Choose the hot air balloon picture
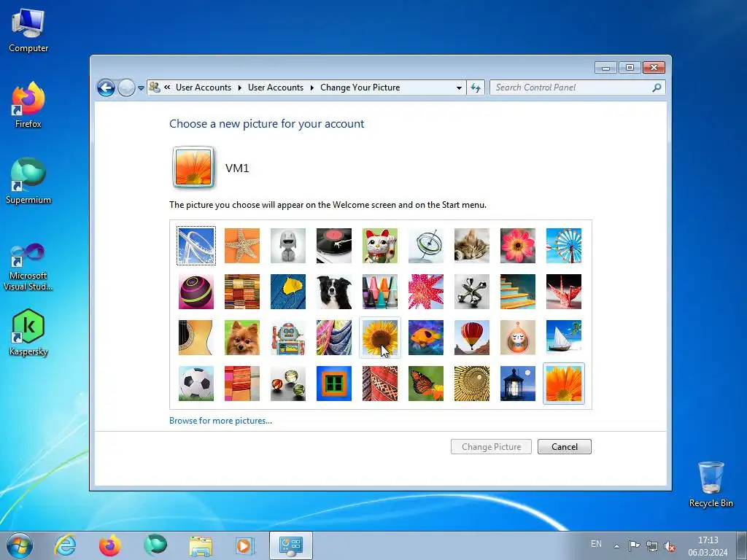Screen dimensions: 747x560 [x=472, y=338]
